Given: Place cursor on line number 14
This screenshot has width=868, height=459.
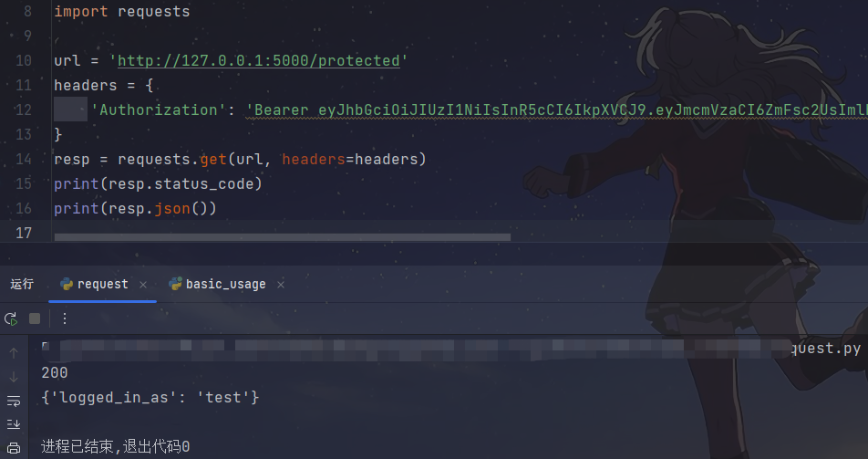Looking at the screenshot, I should point(24,160).
